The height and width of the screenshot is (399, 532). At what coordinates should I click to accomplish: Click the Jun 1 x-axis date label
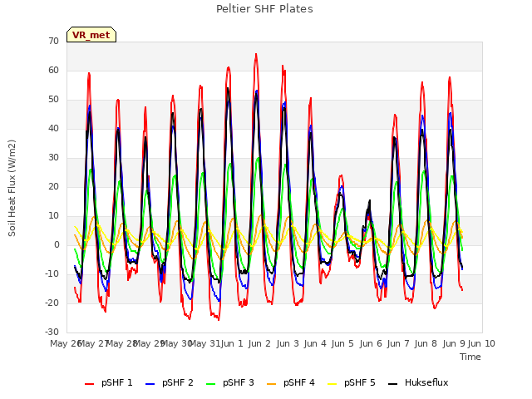232,343
